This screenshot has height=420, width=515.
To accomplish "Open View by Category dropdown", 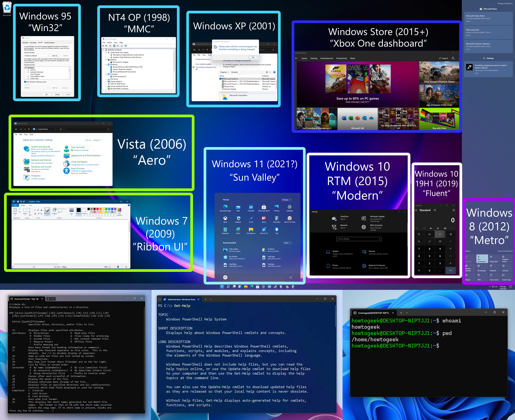I will coord(97,140).
